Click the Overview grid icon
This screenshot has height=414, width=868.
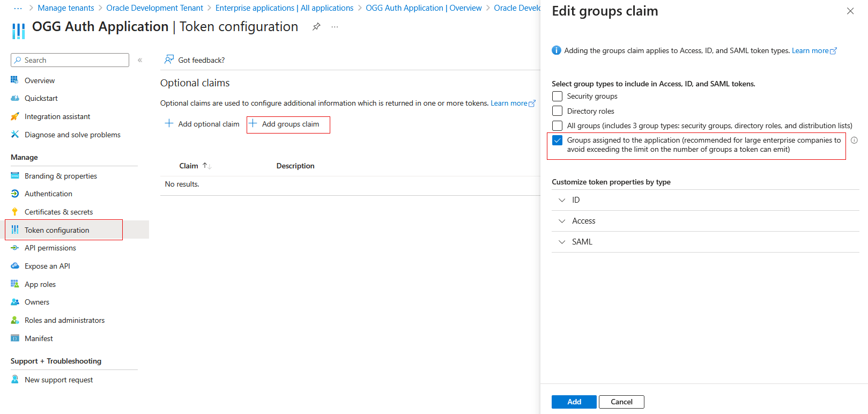click(x=15, y=80)
